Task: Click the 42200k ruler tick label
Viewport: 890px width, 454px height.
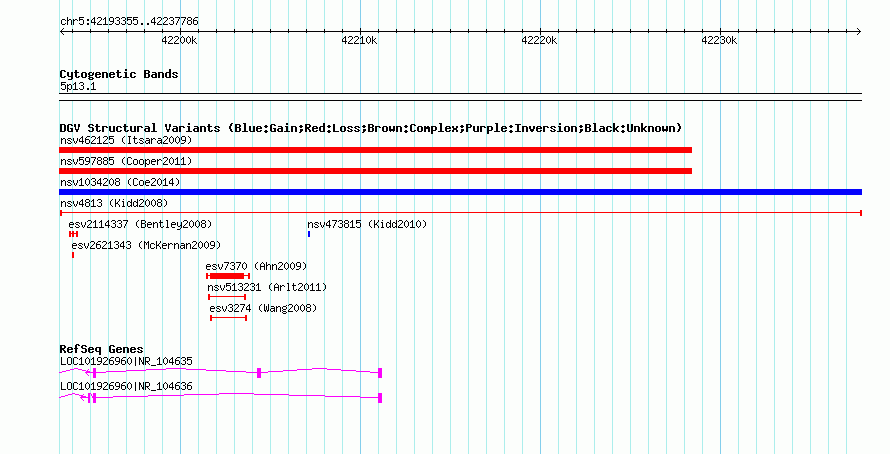Action: [x=179, y=40]
